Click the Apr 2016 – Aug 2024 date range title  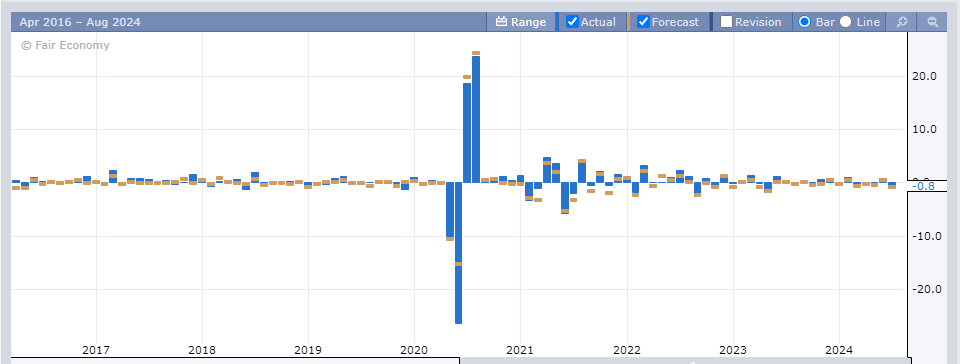(x=80, y=22)
